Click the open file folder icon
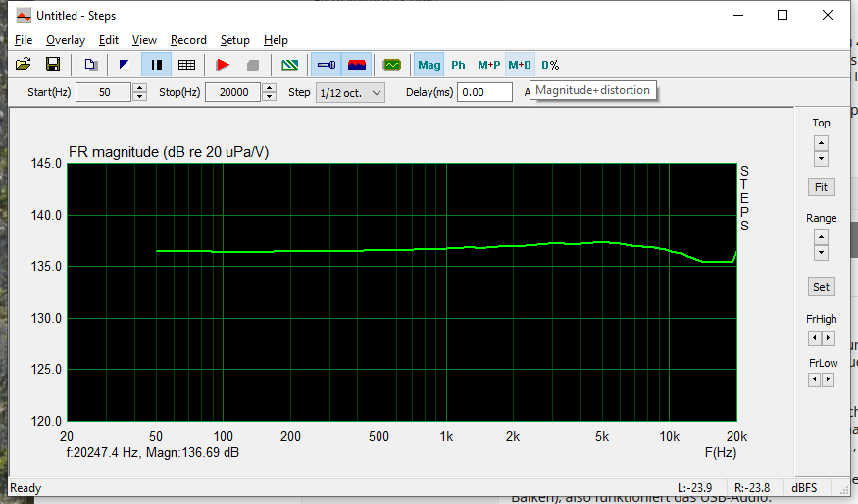Image resolution: width=858 pixels, height=504 pixels. 23,65
